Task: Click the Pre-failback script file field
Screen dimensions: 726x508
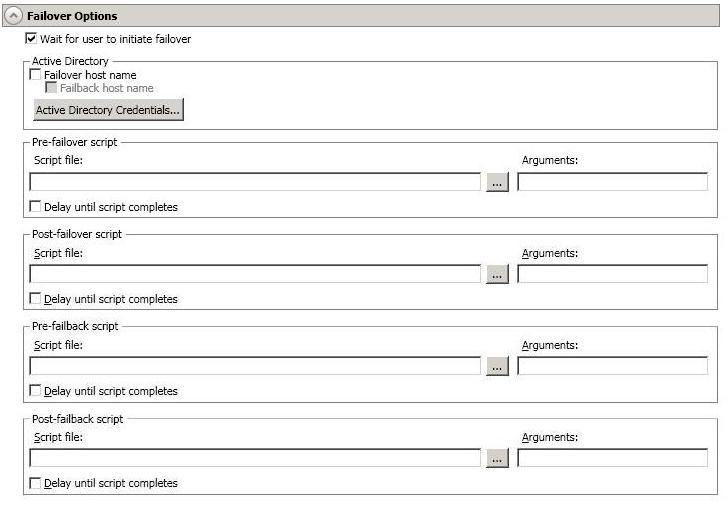Action: tap(255, 366)
